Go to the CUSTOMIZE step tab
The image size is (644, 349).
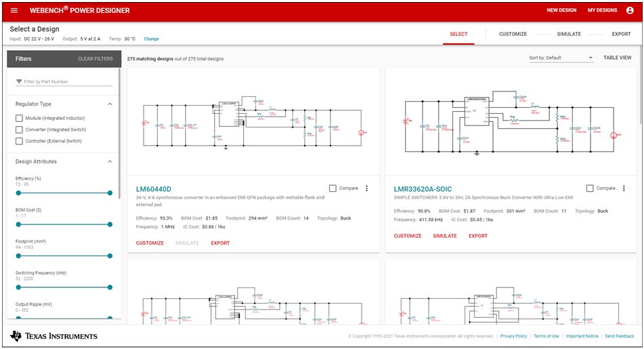tap(513, 34)
